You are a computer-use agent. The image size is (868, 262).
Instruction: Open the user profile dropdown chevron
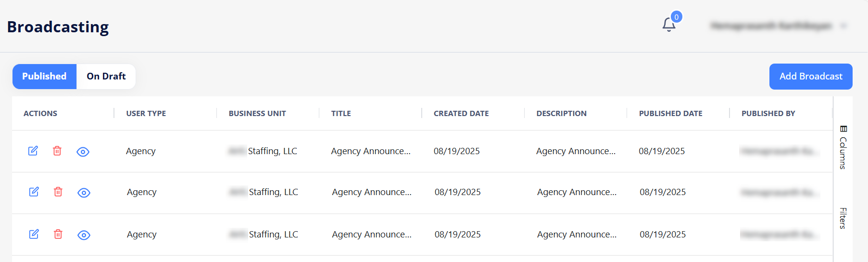click(x=843, y=26)
